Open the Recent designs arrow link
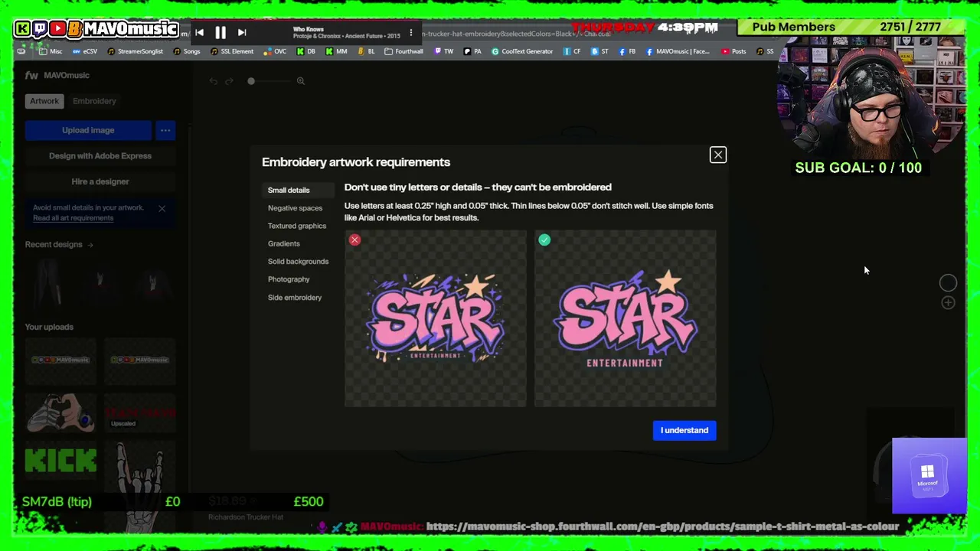 click(x=90, y=245)
